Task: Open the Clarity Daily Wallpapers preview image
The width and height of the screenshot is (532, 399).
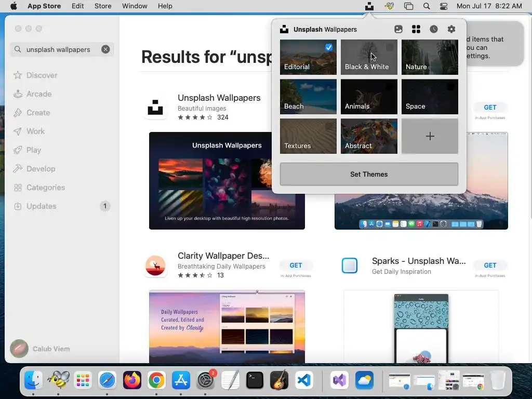Action: click(x=227, y=326)
